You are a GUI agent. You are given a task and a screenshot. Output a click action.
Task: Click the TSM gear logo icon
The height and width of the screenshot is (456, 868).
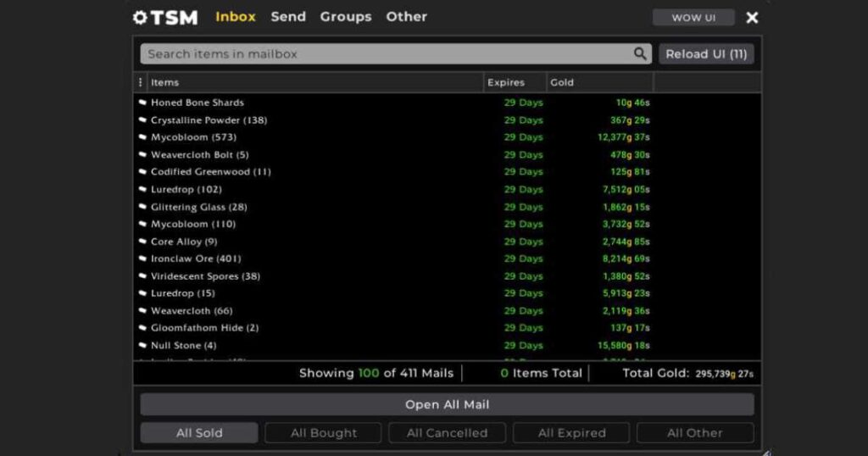click(140, 18)
